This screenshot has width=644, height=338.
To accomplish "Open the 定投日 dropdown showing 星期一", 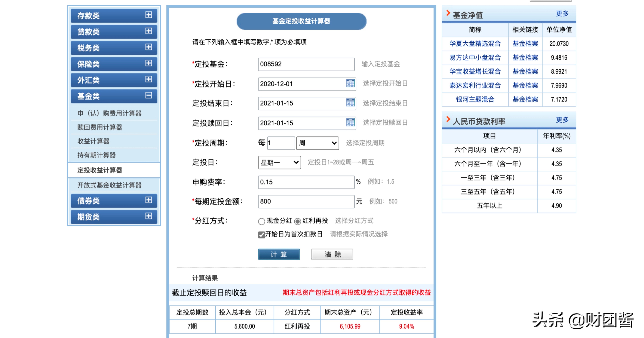I will (279, 162).
